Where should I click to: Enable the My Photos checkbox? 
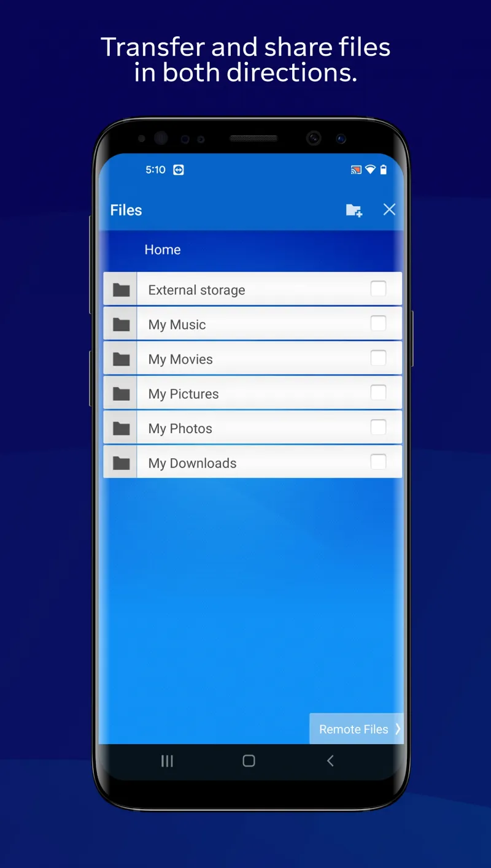coord(379,427)
